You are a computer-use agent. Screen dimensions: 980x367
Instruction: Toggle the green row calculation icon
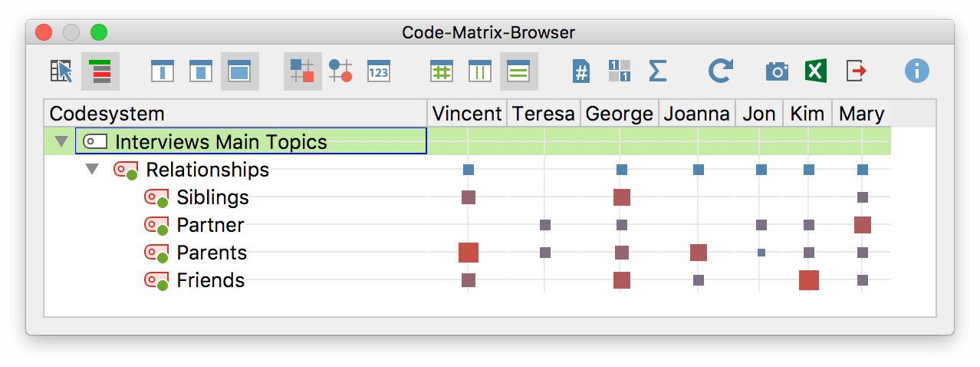tap(519, 71)
